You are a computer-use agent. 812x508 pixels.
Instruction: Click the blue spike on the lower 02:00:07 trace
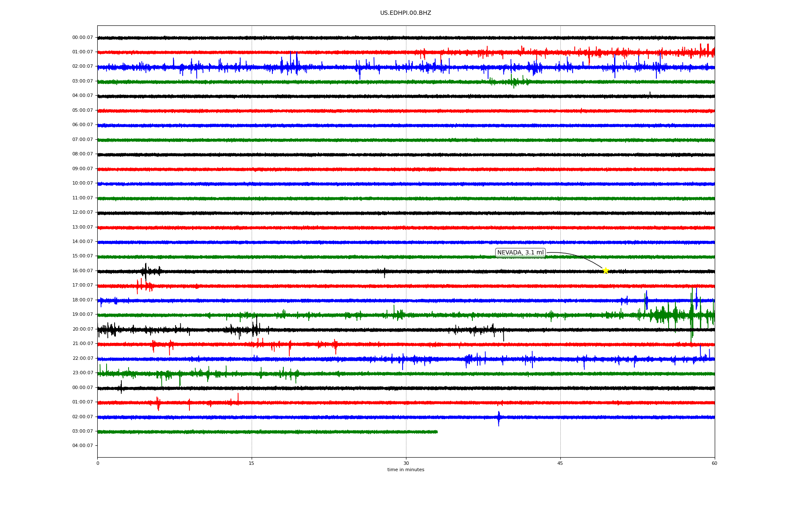[499, 417]
